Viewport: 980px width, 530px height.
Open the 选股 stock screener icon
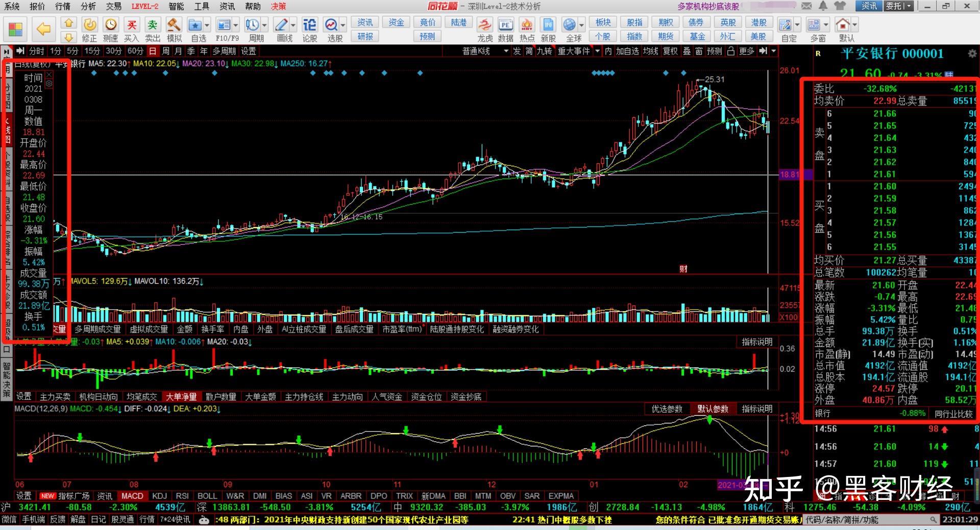point(332,30)
